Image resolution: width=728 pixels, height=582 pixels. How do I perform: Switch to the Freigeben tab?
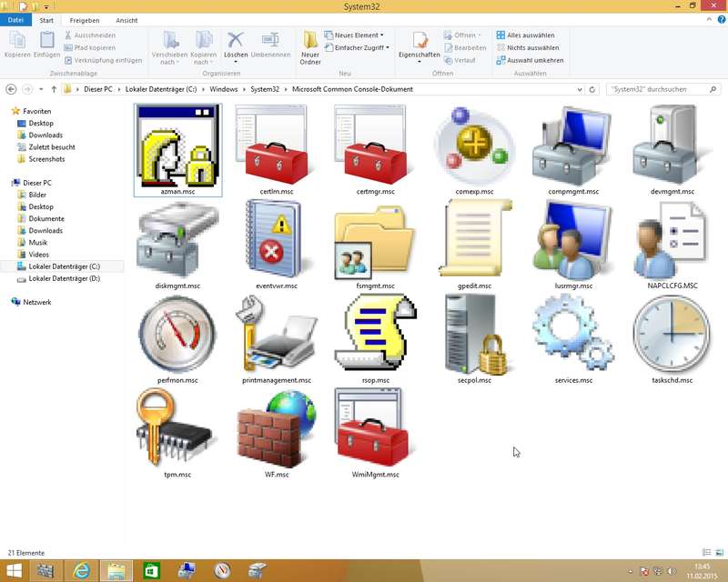[x=85, y=19]
